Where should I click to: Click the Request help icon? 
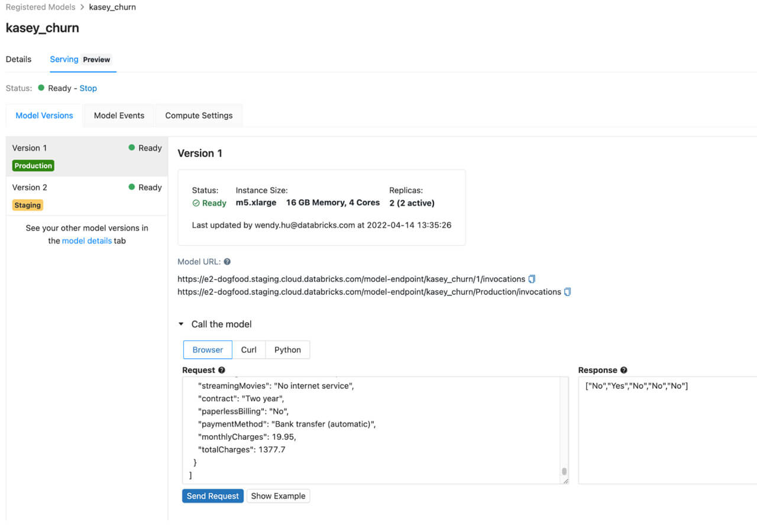pos(222,370)
